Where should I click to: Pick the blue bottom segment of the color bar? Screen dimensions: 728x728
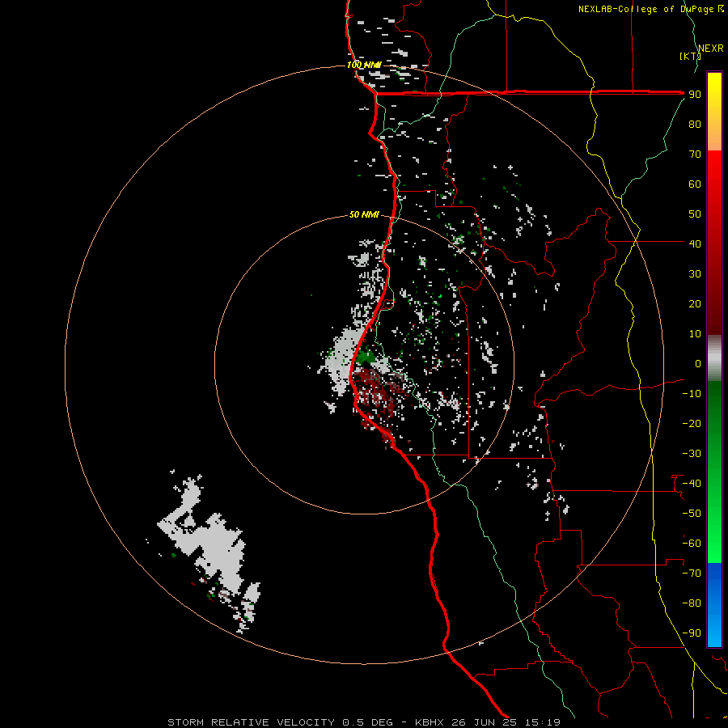tap(714, 605)
